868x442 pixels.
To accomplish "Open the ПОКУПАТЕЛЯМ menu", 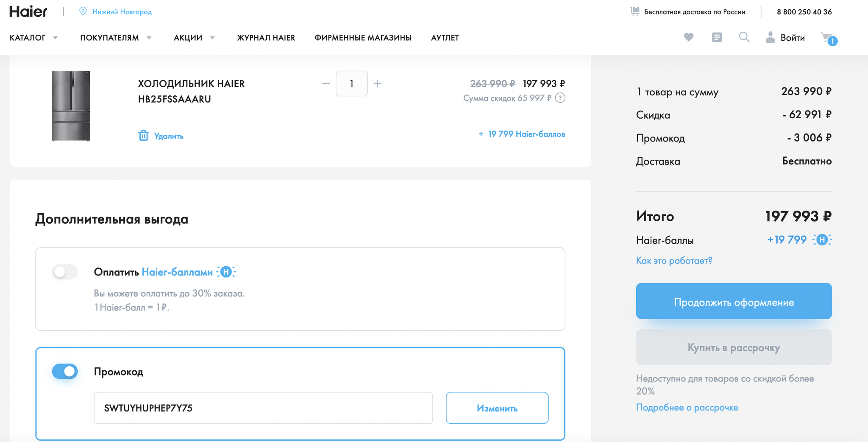I will click(x=109, y=38).
